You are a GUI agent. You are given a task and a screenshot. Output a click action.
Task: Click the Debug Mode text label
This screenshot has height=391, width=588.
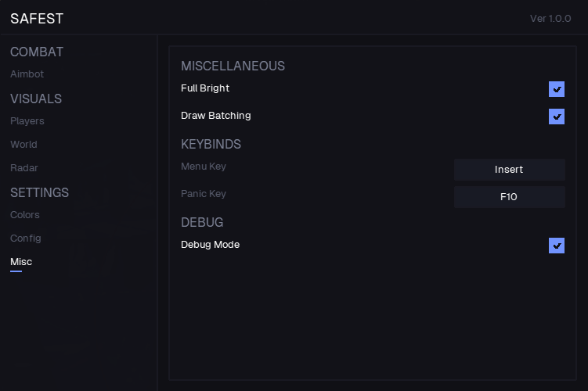(210, 245)
